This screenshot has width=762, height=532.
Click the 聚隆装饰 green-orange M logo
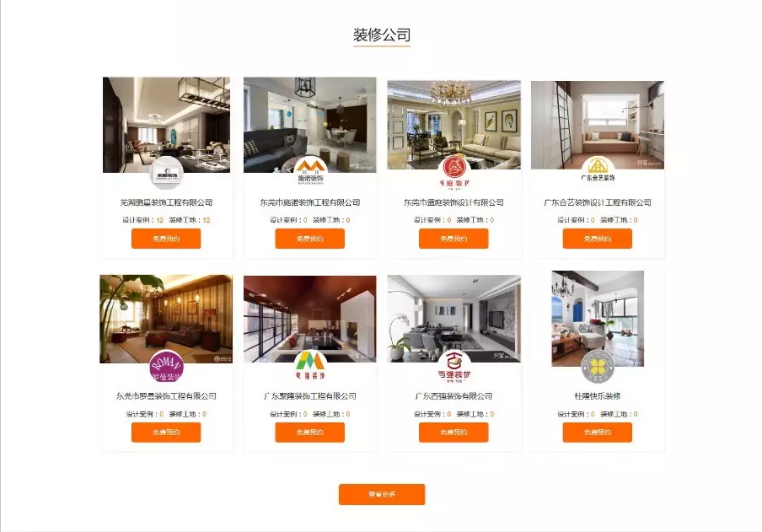tap(310, 365)
